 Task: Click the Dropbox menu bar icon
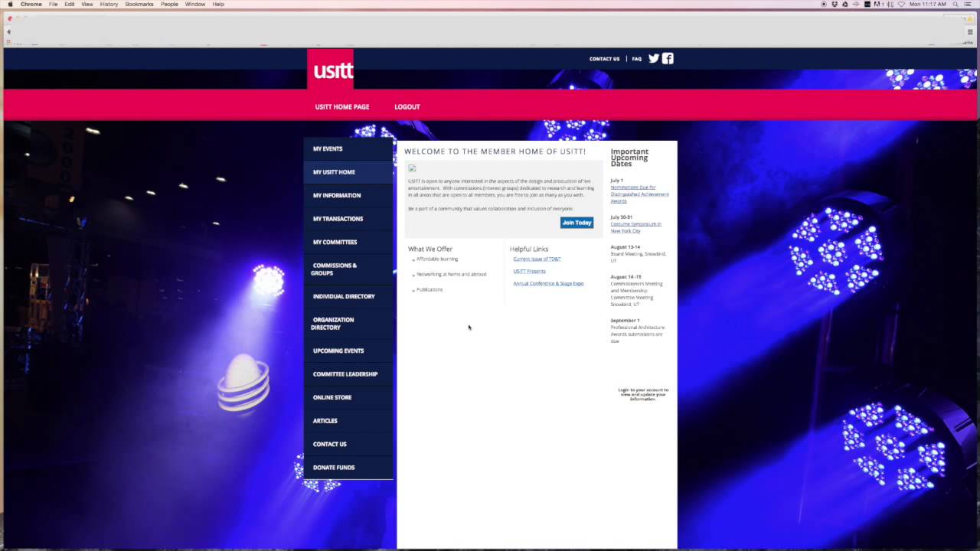(x=835, y=4)
